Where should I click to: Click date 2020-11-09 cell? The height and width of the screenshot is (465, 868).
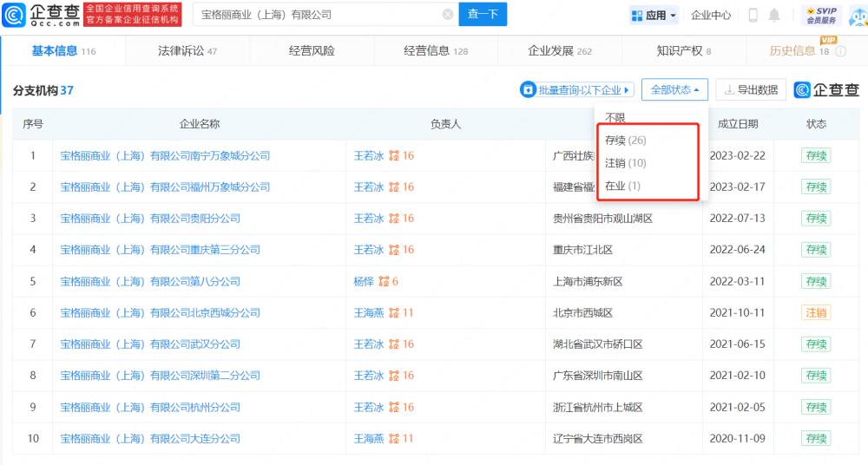pyautogui.click(x=737, y=438)
